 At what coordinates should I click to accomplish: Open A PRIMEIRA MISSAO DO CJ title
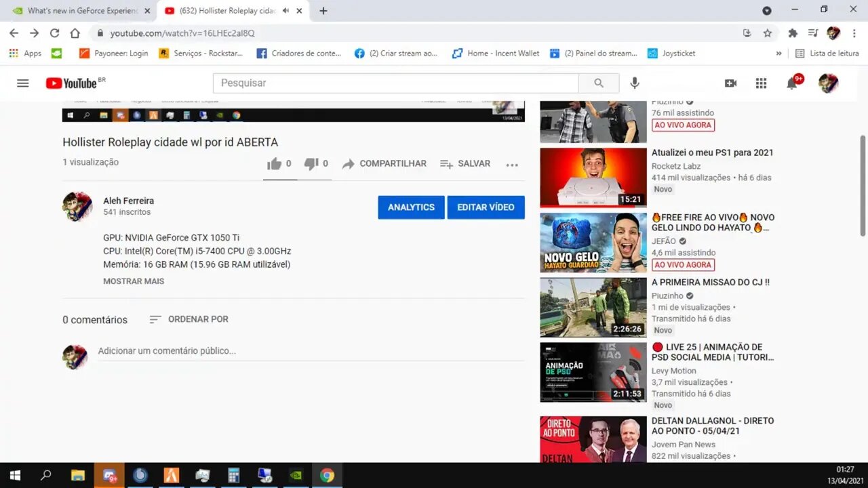tap(711, 282)
